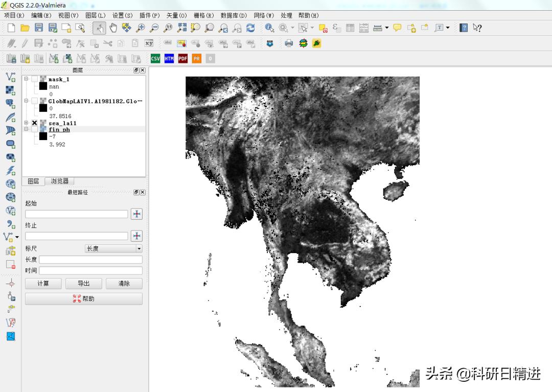Uncheck the sea_lai1 layer visibility
The height and width of the screenshot is (392, 552).
click(34, 123)
